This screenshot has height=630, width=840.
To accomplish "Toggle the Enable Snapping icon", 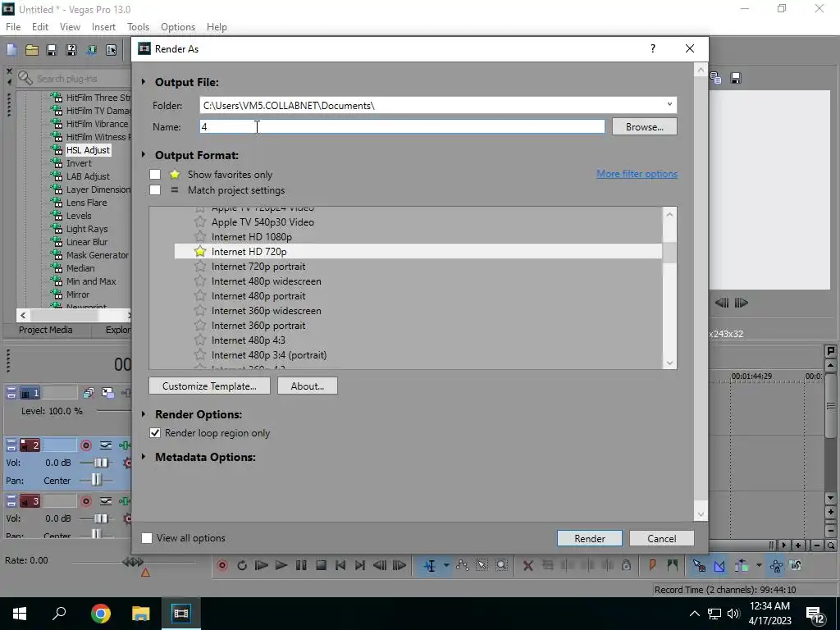I will tap(699, 565).
